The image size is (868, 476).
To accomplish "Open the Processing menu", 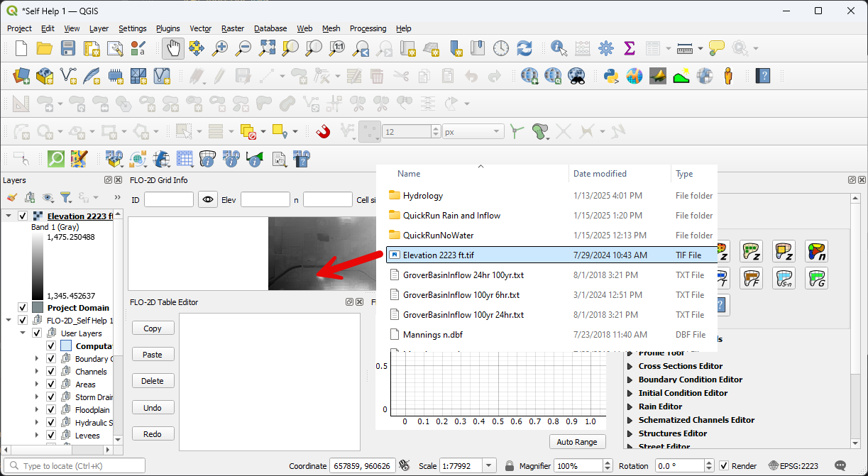I will (368, 28).
